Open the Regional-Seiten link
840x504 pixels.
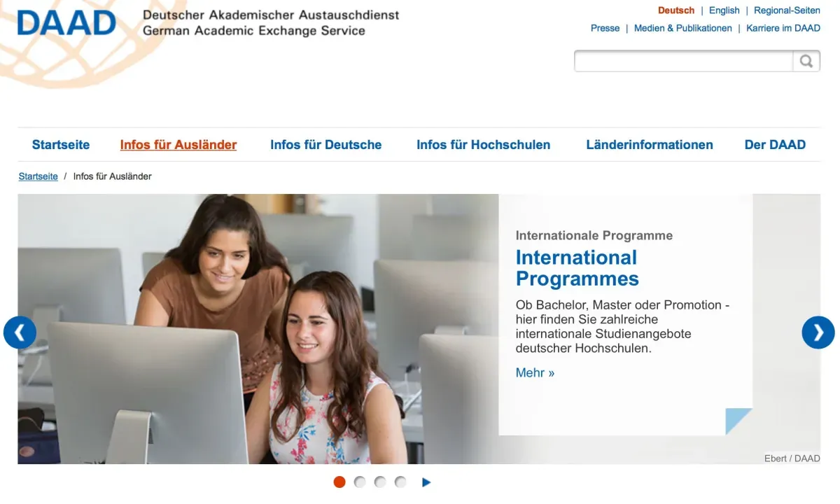pos(787,10)
